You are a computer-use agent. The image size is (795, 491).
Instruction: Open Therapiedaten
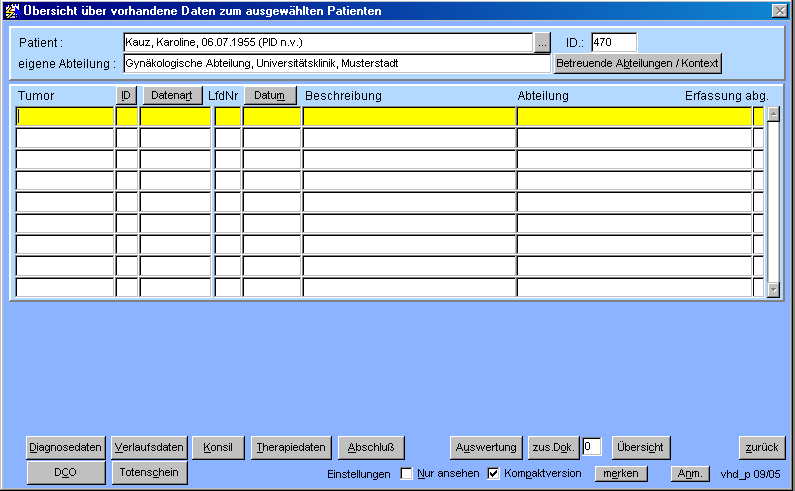click(x=290, y=447)
